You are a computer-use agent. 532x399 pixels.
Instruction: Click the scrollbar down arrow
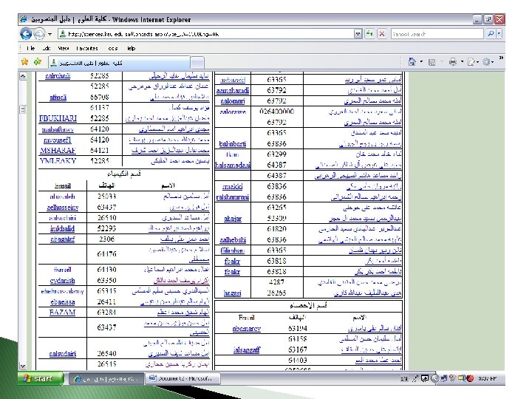coord(22,366)
